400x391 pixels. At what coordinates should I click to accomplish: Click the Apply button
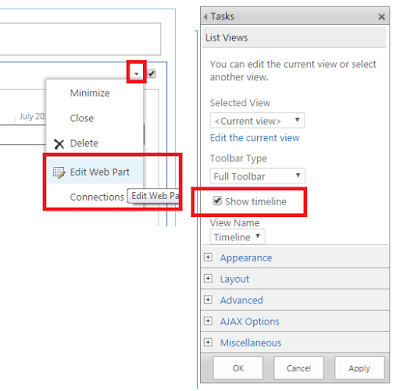(359, 368)
